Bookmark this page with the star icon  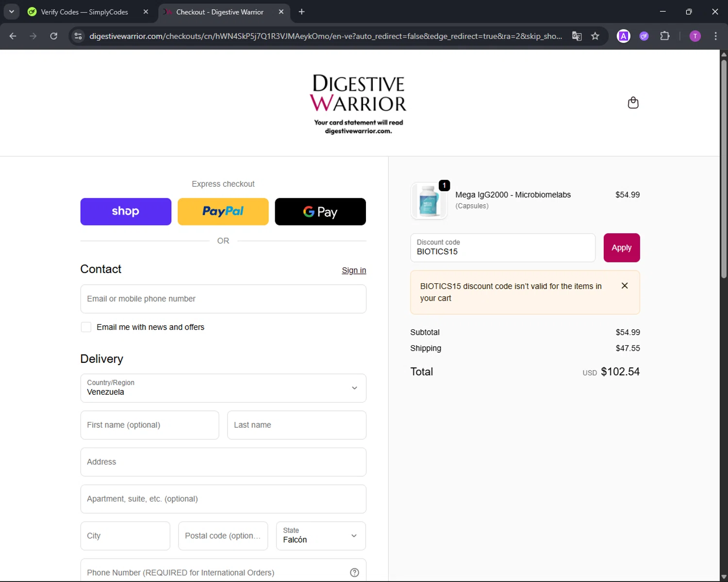[x=595, y=36]
